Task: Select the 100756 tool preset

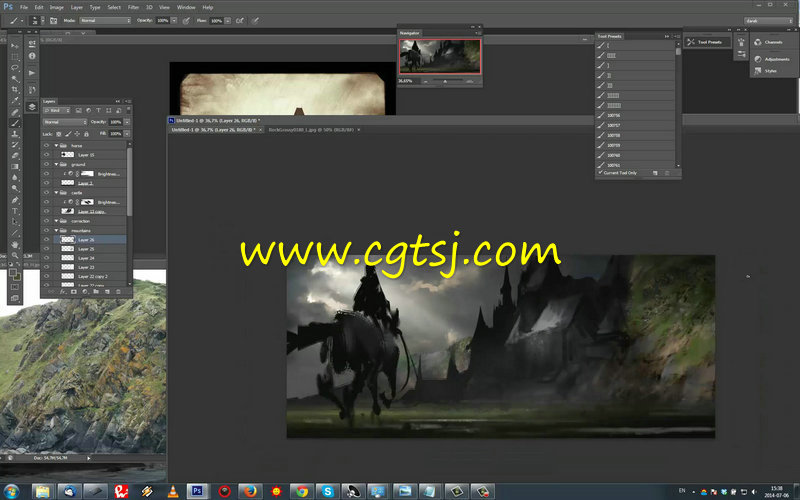Action: pos(636,115)
